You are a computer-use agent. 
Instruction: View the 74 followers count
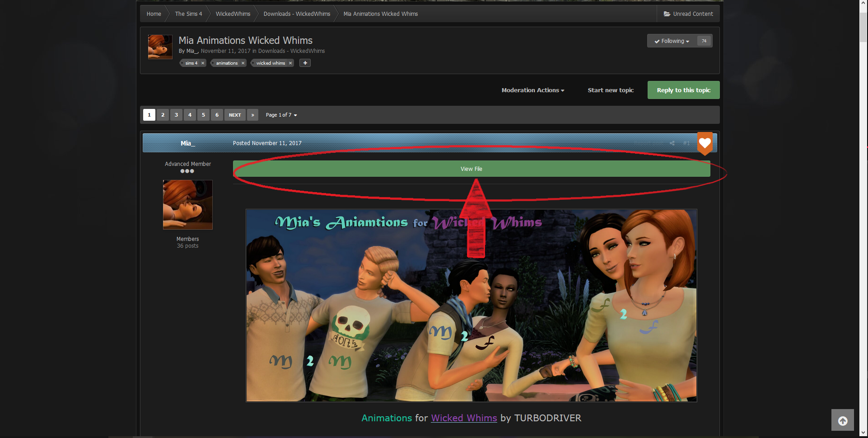tap(704, 41)
